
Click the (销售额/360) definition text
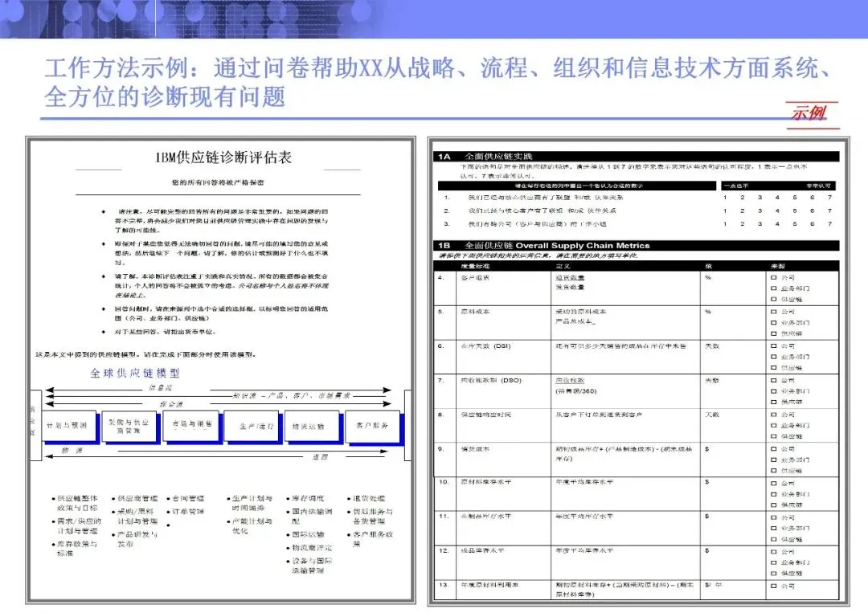(575, 391)
